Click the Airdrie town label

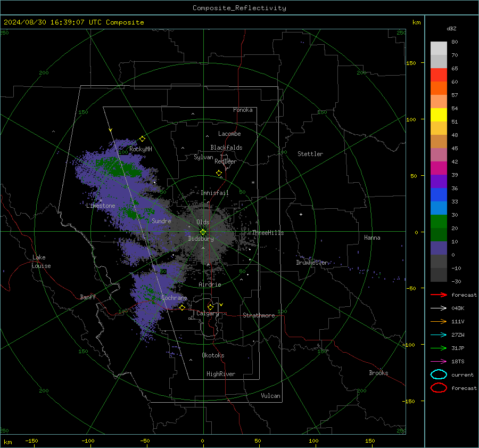tap(210, 284)
